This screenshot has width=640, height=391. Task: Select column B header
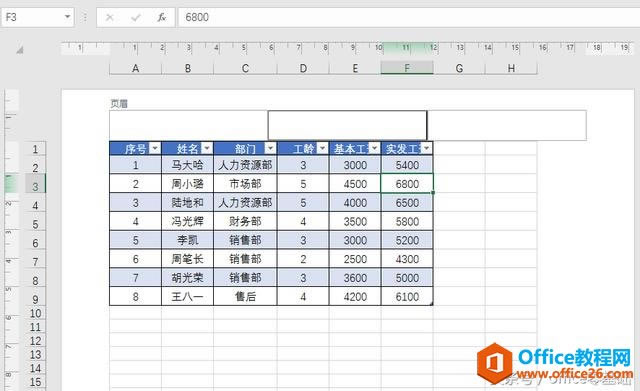188,68
